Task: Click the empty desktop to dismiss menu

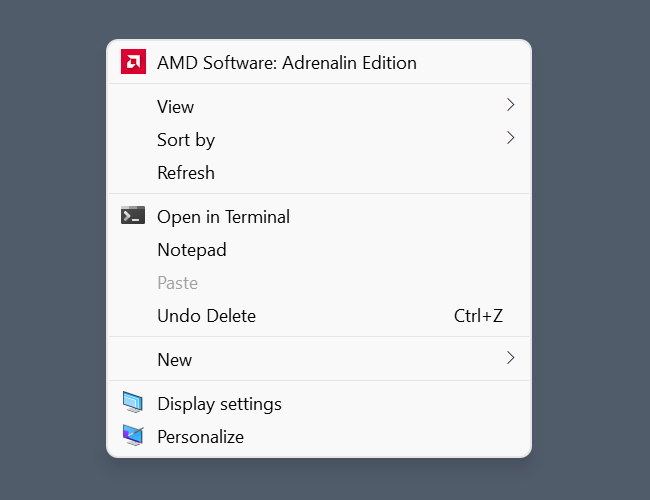Action: 590,250
